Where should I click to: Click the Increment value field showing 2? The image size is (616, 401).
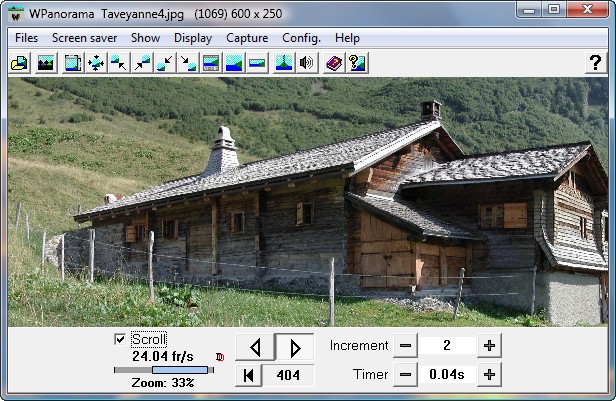(447, 346)
